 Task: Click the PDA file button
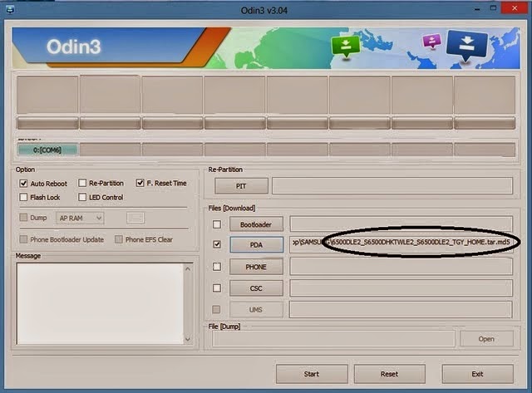point(256,244)
